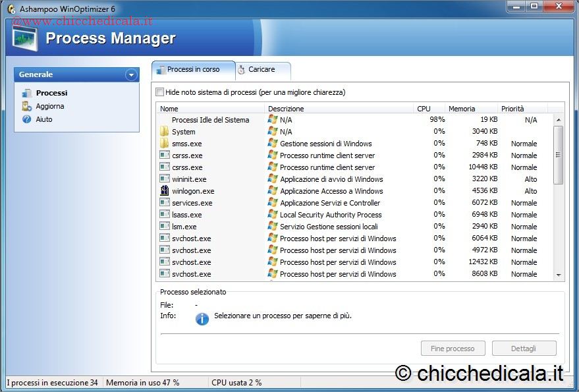The height and width of the screenshot is (392, 579).
Task: Click the Processi icon in the sidebar
Action: pyautogui.click(x=27, y=93)
